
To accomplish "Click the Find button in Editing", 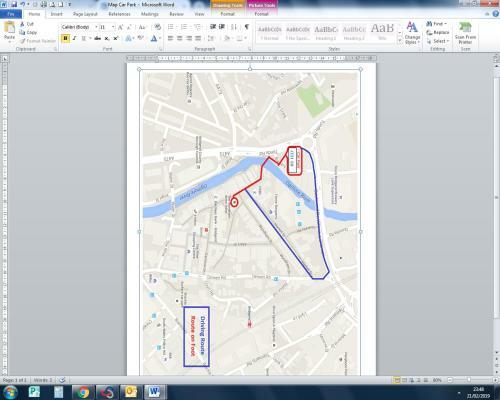I will coord(436,24).
